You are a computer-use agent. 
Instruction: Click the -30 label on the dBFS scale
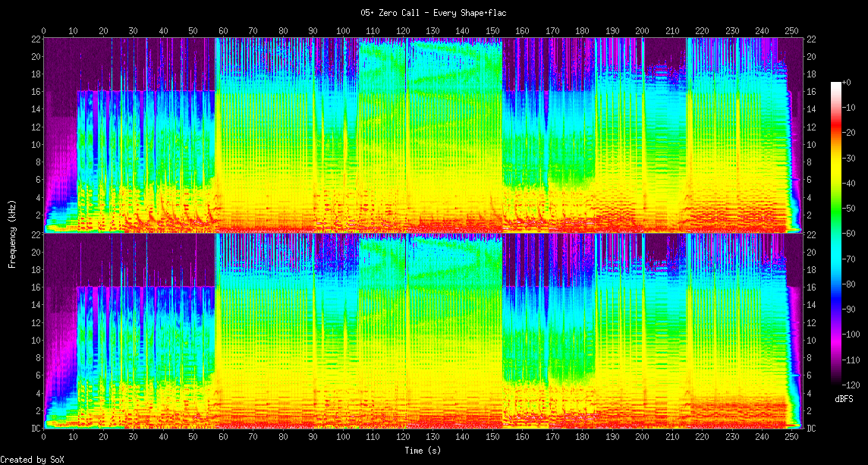851,159
